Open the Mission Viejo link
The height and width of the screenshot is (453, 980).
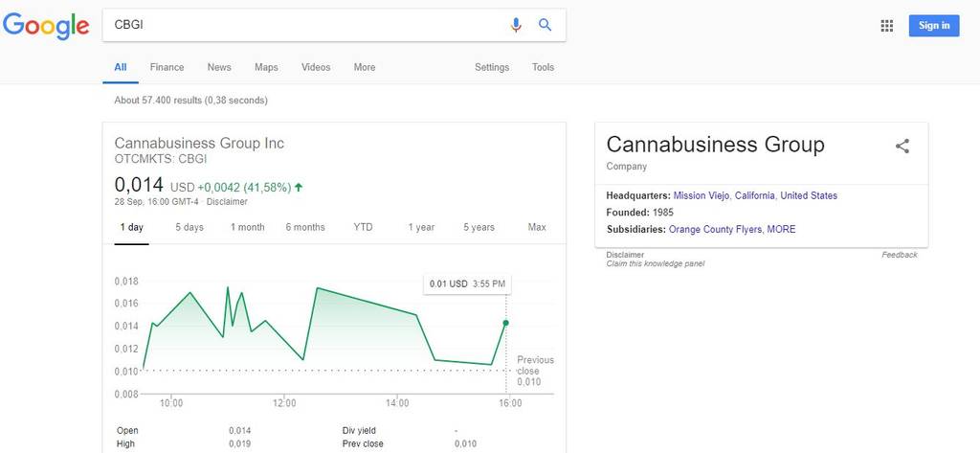coord(702,195)
